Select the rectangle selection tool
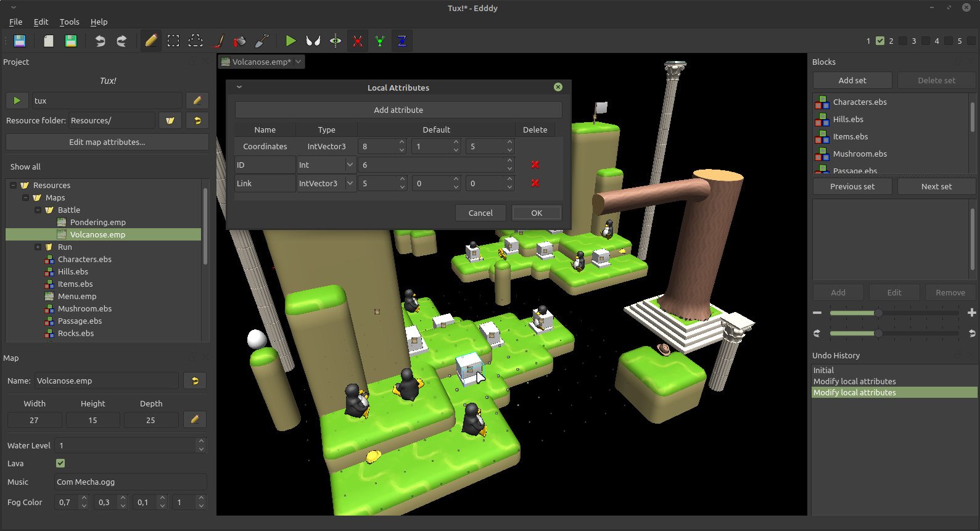This screenshot has width=980, height=531. click(173, 41)
